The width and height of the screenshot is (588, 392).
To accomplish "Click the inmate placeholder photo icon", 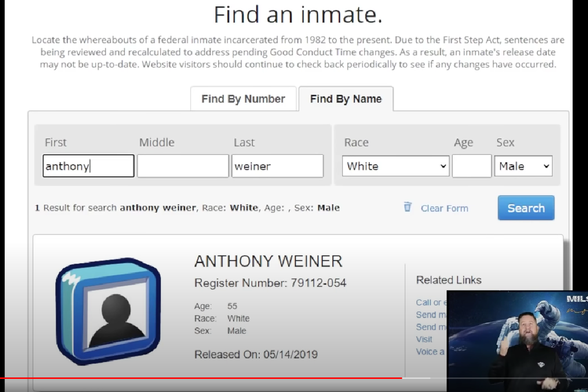I will (108, 311).
